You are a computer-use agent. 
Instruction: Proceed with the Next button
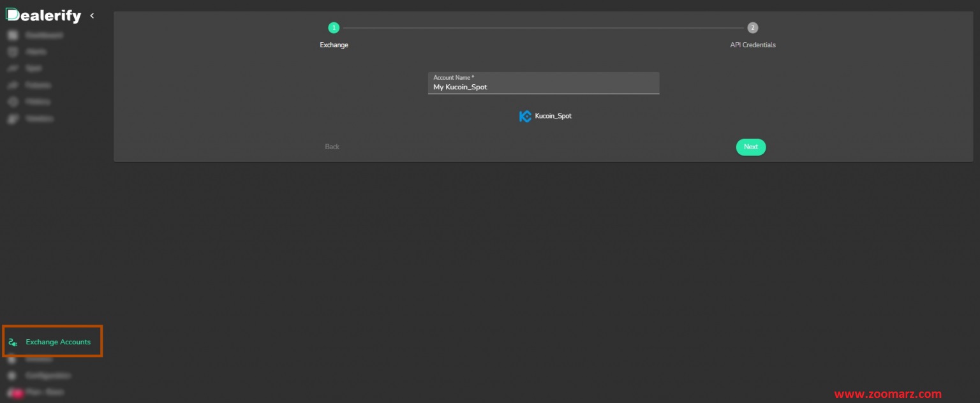click(751, 147)
